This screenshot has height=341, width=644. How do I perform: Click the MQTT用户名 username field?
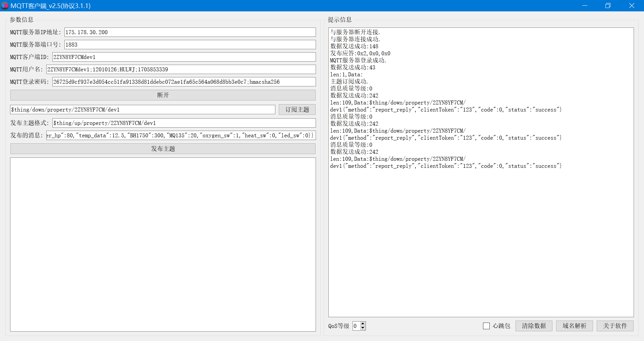[181, 69]
